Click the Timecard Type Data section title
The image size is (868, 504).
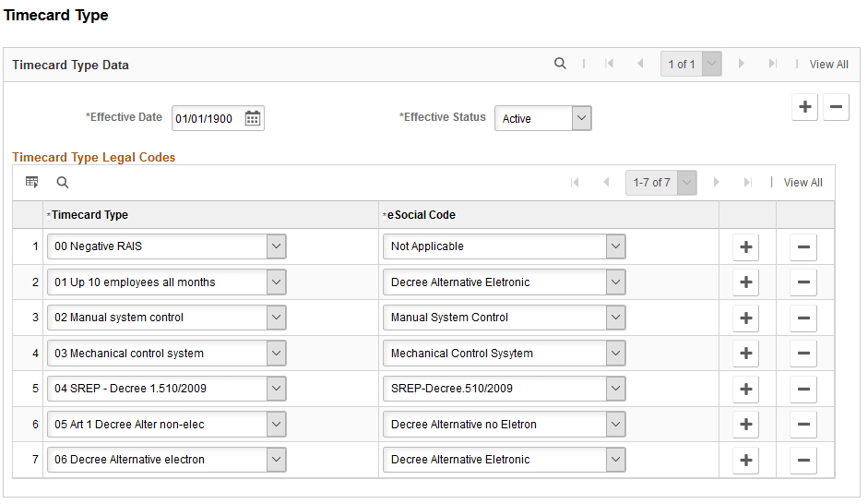click(70, 65)
